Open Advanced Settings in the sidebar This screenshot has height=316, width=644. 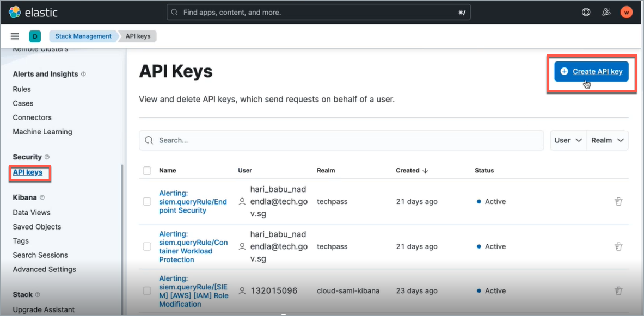[x=44, y=269]
